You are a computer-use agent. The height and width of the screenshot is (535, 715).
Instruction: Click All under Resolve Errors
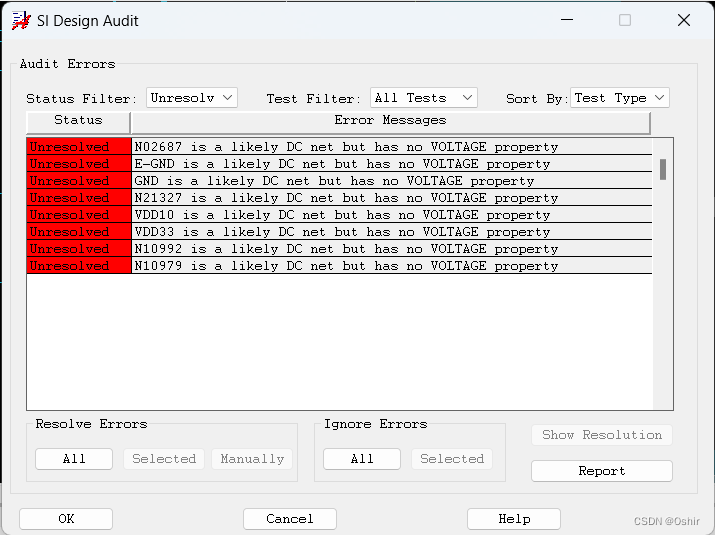(74, 459)
